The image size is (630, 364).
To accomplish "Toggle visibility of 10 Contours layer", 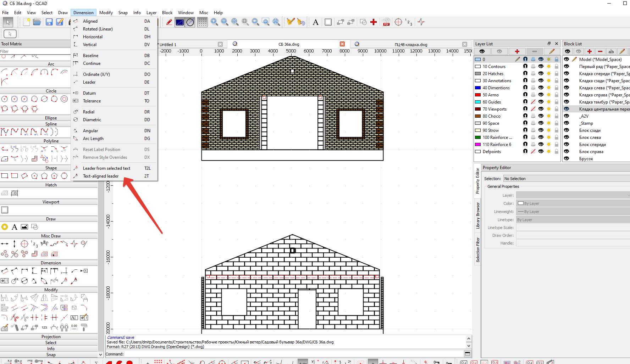I will [541, 66].
